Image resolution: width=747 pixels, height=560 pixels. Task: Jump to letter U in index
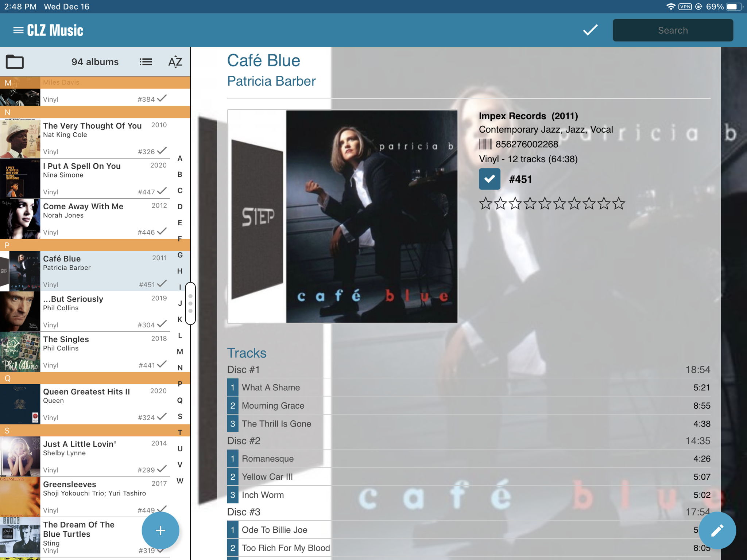click(180, 448)
